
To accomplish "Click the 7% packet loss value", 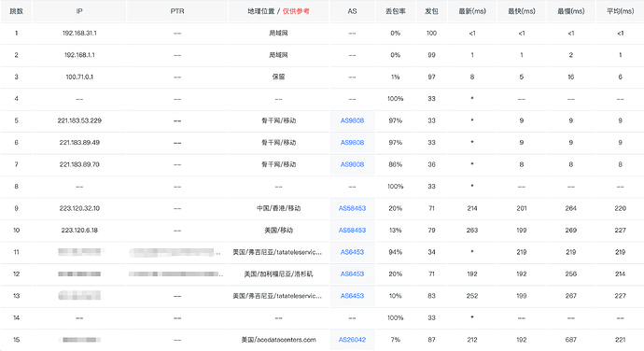I will 395,340.
